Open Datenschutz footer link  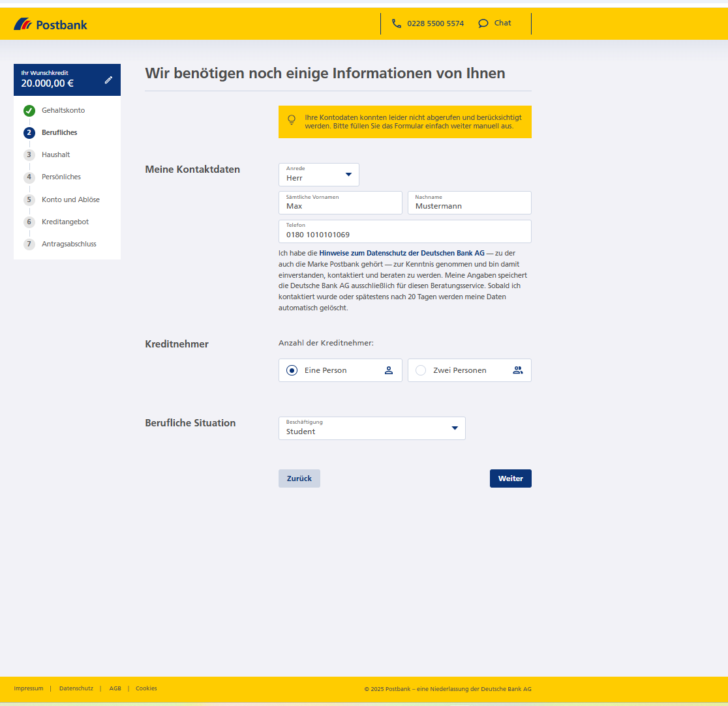coord(76,688)
